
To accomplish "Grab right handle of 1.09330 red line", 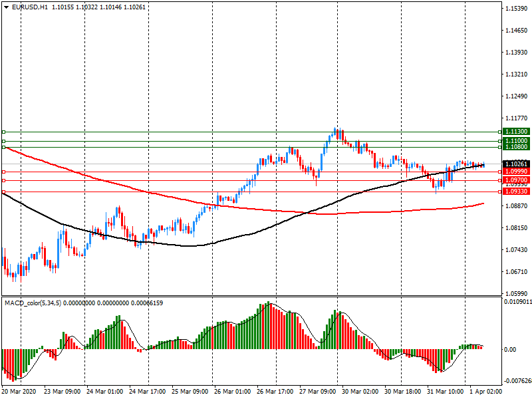I will 500,192.
